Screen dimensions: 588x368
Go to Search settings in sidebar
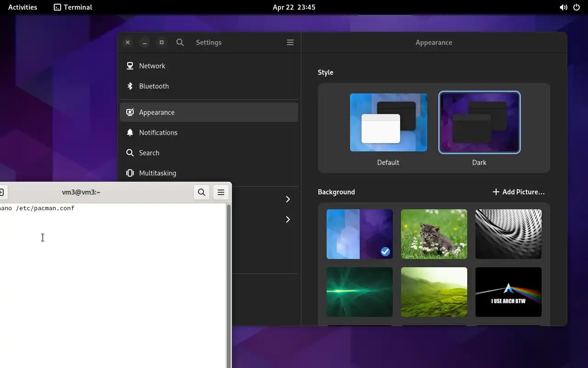pyautogui.click(x=209, y=153)
